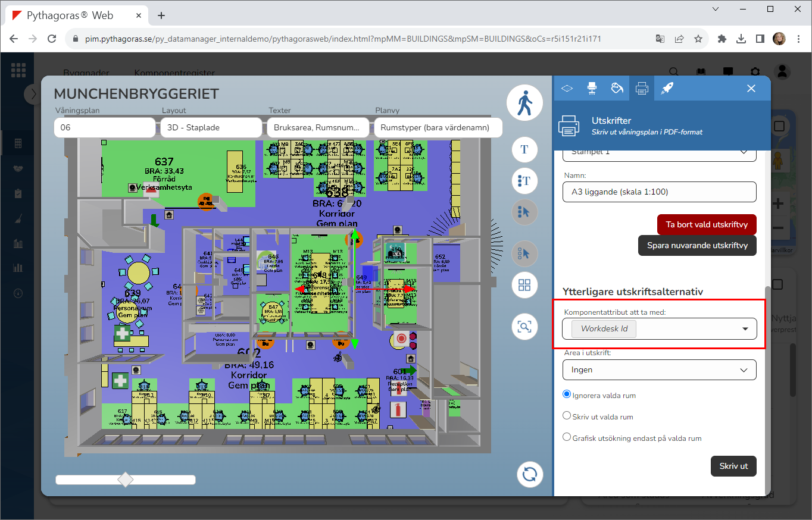Viewport: 812px width, 520px height.
Task: Expand the 'Komponentattribut att ta med' dropdown
Action: click(745, 329)
